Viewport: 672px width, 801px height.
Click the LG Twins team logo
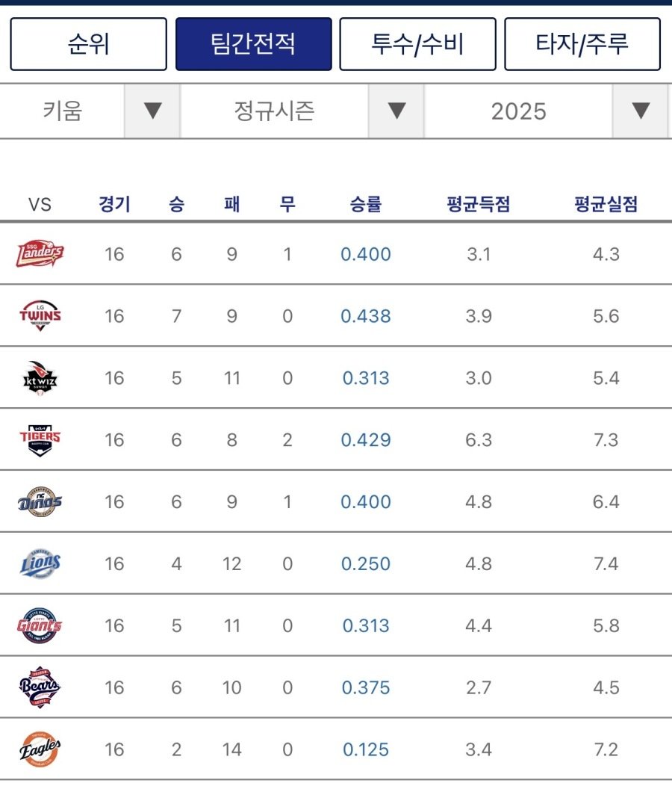click(40, 316)
